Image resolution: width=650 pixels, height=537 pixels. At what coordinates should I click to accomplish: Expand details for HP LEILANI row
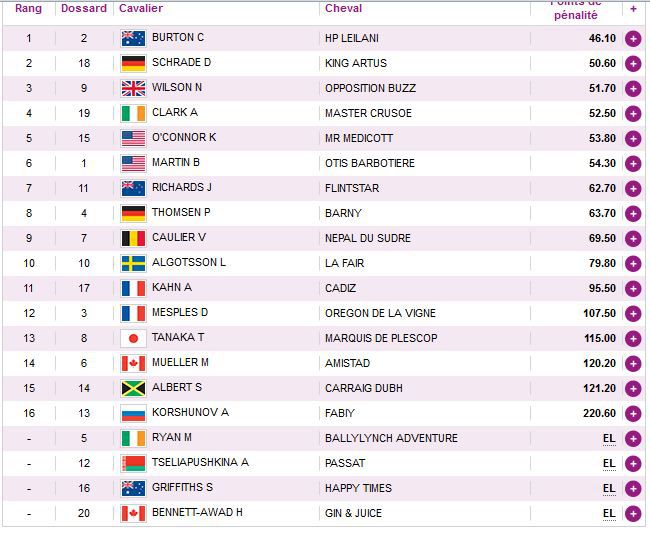coord(632,38)
